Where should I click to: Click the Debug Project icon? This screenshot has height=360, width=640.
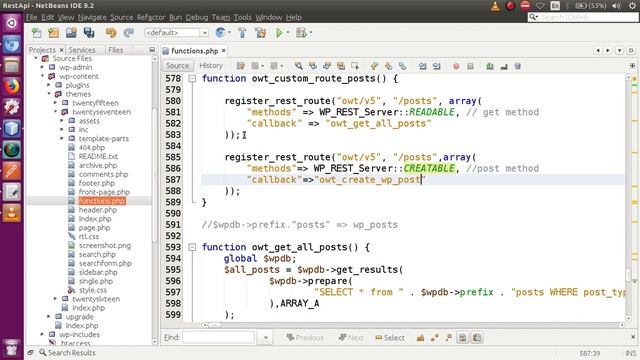click(301, 33)
